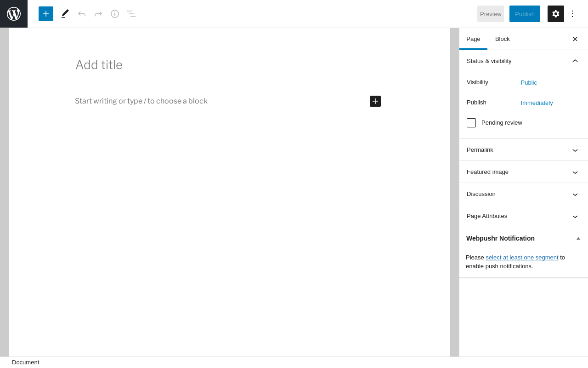Click the blue Publish button
588x368 pixels.
pyautogui.click(x=525, y=14)
